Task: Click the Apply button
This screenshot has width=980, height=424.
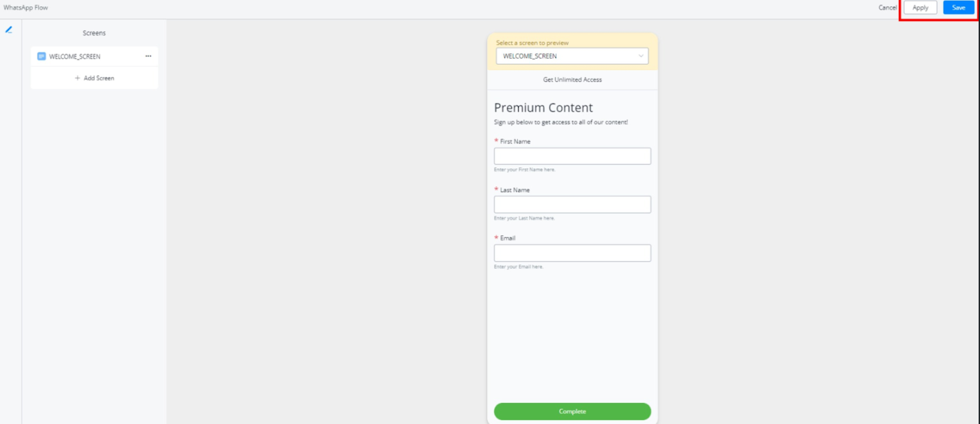Action: coord(920,7)
